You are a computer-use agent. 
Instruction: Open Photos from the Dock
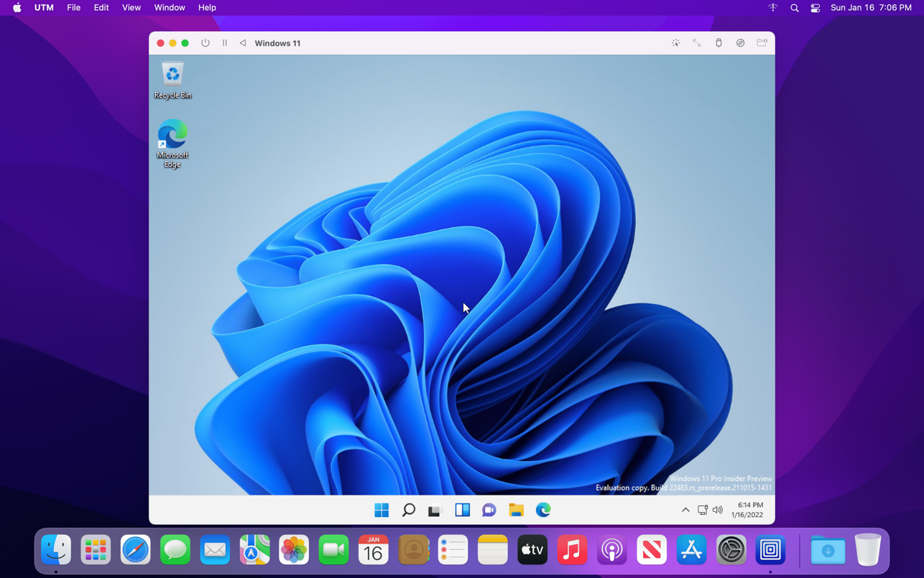pos(294,550)
